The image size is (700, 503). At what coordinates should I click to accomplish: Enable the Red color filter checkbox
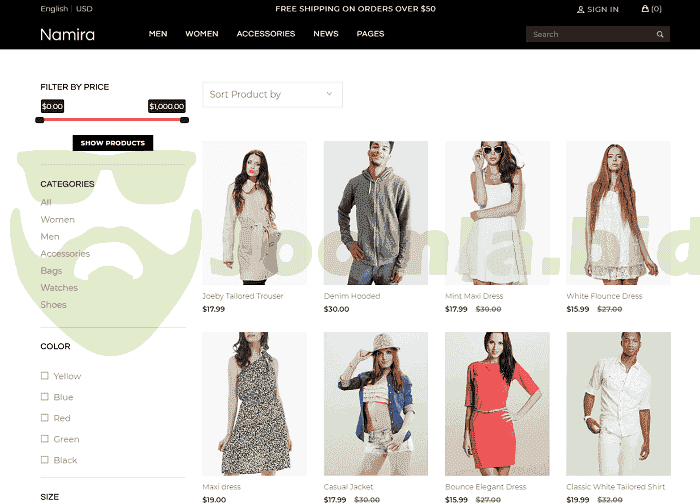tap(44, 418)
